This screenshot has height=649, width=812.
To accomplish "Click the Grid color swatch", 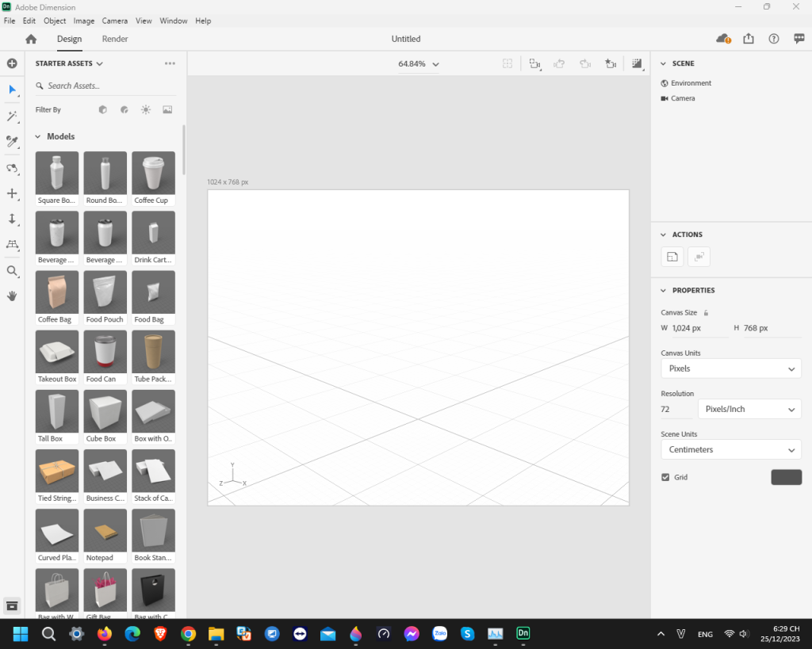I will tap(786, 477).
